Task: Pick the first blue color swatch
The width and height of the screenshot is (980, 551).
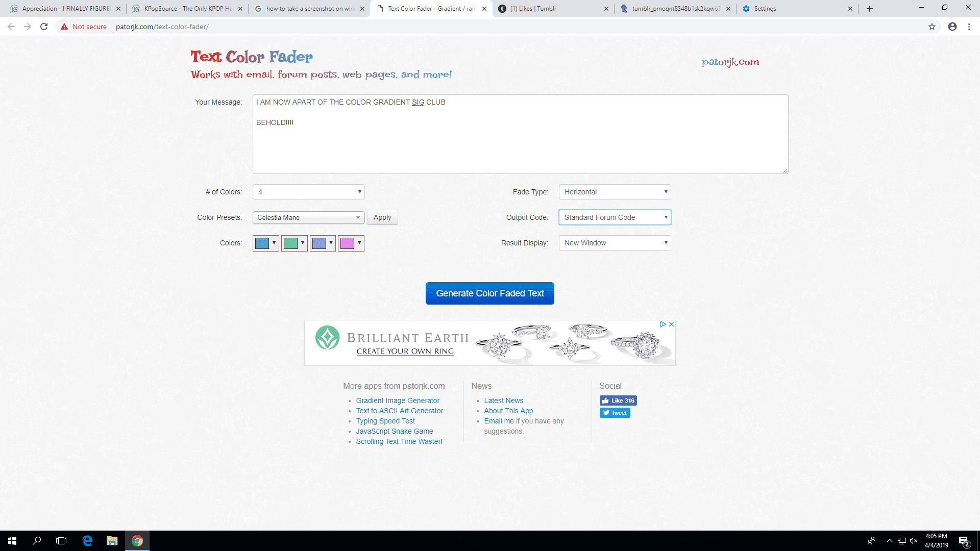Action: point(265,243)
